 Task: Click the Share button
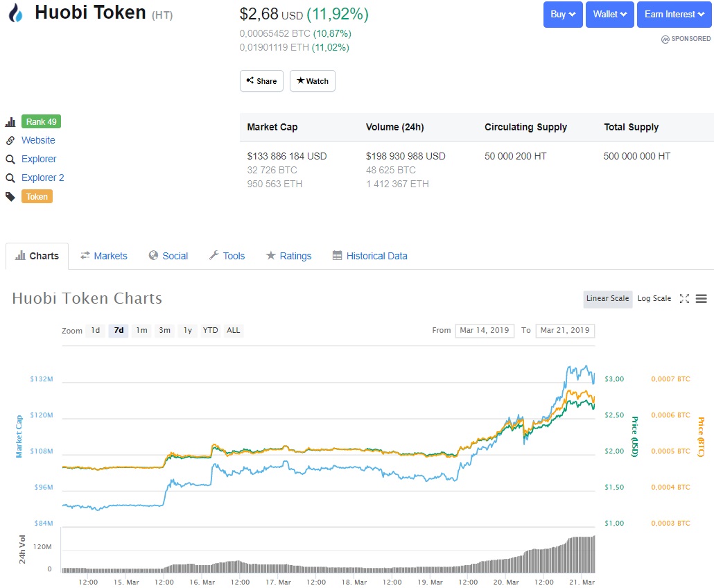pyautogui.click(x=261, y=81)
